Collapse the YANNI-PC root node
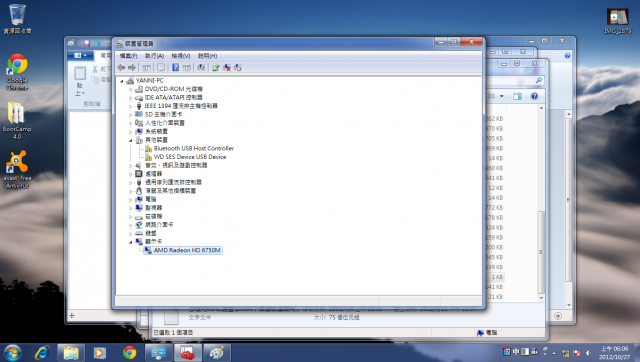This screenshot has width=640, height=362. (122, 81)
